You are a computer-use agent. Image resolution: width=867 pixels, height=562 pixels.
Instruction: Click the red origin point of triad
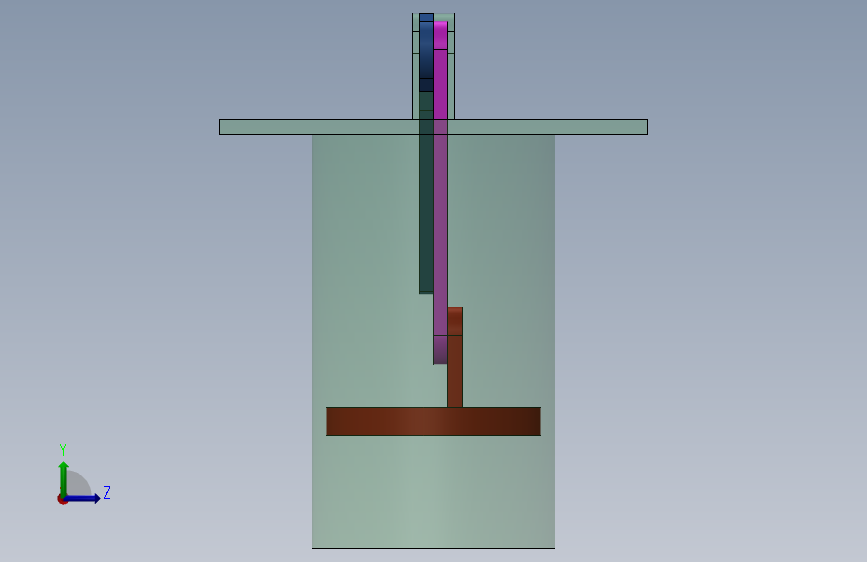click(x=62, y=499)
